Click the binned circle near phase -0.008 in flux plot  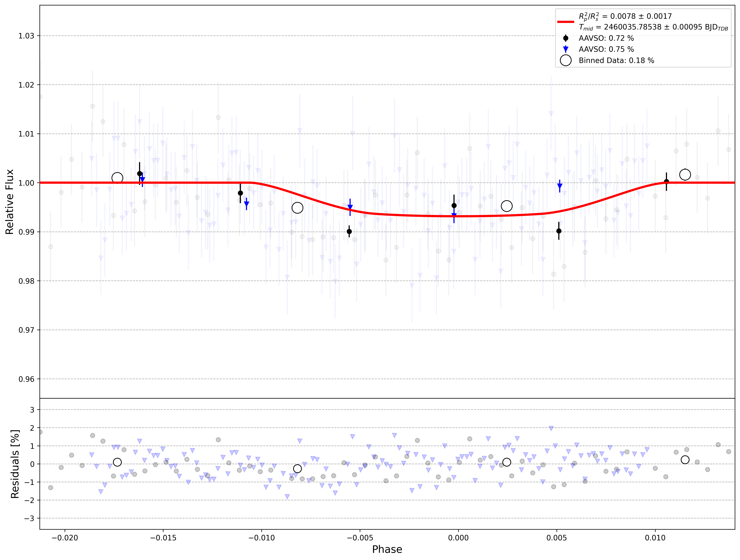tap(297, 208)
